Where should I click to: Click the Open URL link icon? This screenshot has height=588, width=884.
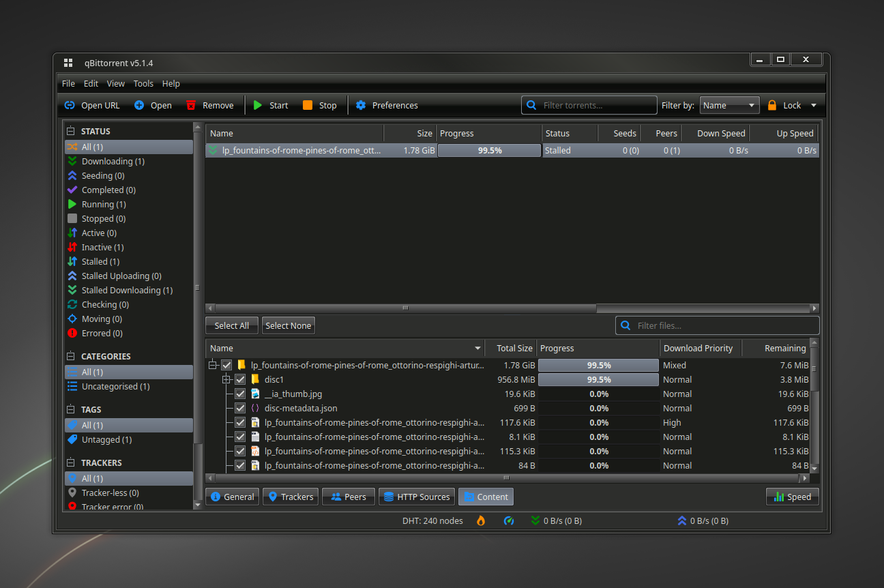click(70, 105)
